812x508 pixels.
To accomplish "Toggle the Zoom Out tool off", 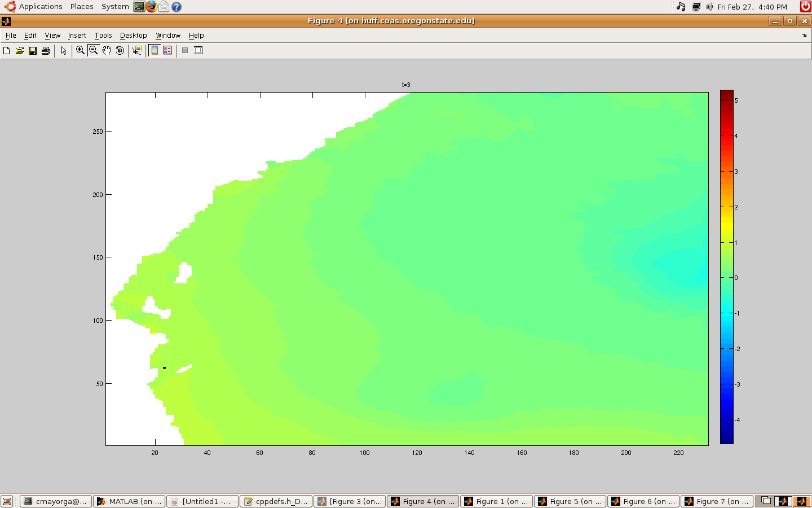I will coord(94,50).
